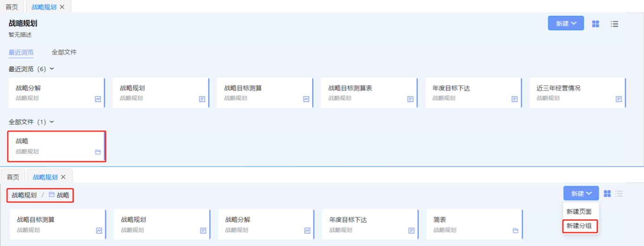Click chart icon on 战略分解 card in 最近浏览
Viewport: 644px width, 246px height.
click(98, 99)
